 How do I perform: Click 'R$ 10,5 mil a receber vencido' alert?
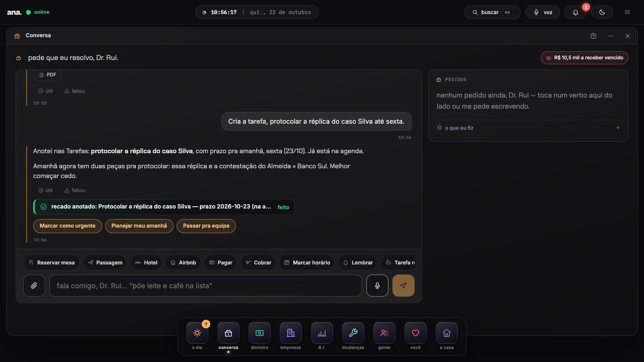tap(584, 58)
